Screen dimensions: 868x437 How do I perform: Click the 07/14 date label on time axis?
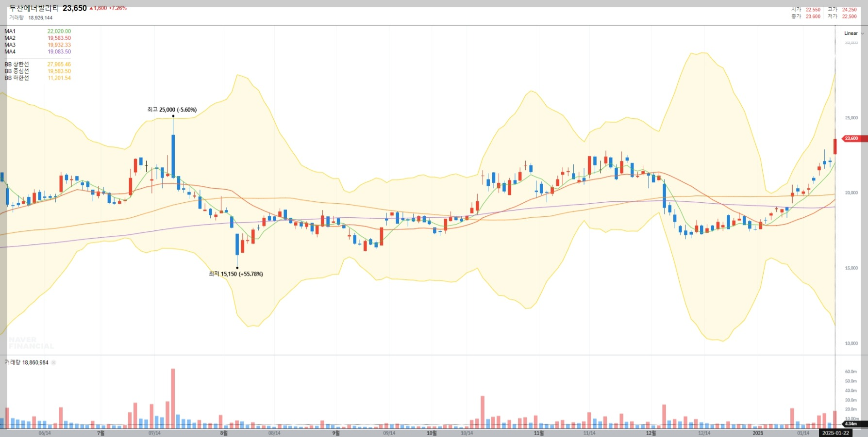point(154,433)
